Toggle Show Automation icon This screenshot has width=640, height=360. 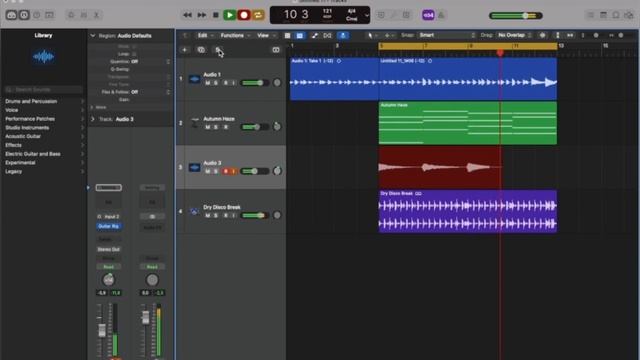(315, 36)
